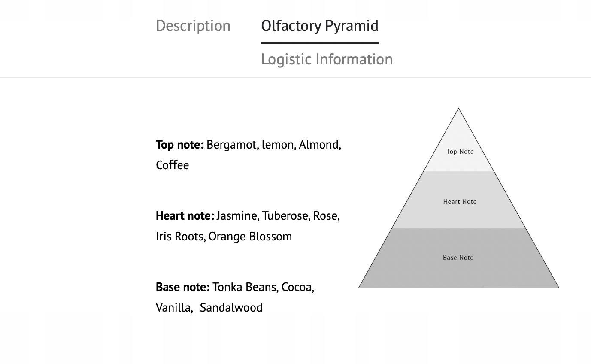Image resolution: width=591 pixels, height=364 pixels.
Task: Click the Iris Roots text
Action: click(179, 237)
